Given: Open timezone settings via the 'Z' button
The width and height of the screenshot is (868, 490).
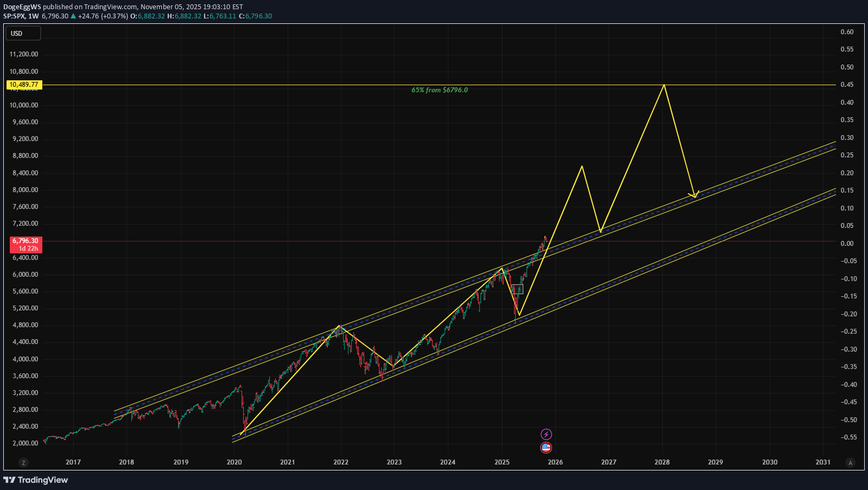Looking at the screenshot, I should [x=23, y=462].
